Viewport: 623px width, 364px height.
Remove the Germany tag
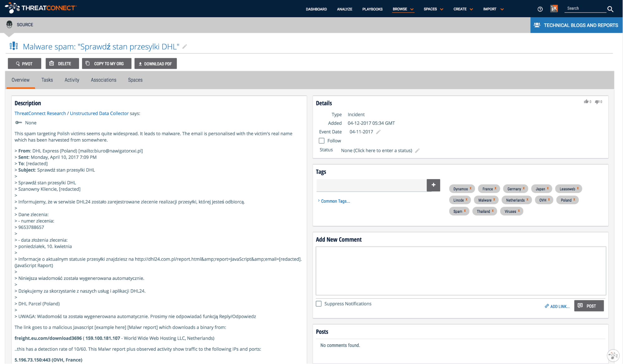pos(524,188)
